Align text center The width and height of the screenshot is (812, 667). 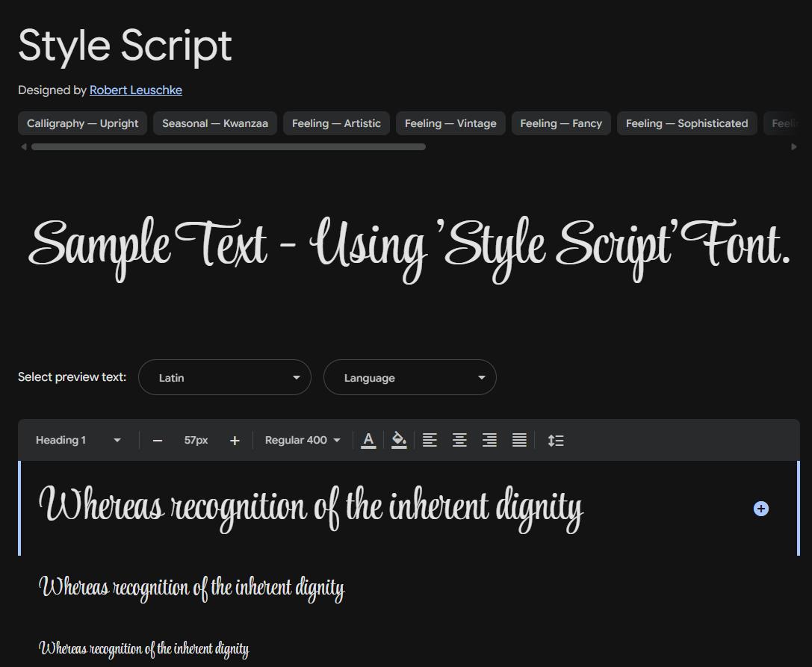click(x=460, y=440)
